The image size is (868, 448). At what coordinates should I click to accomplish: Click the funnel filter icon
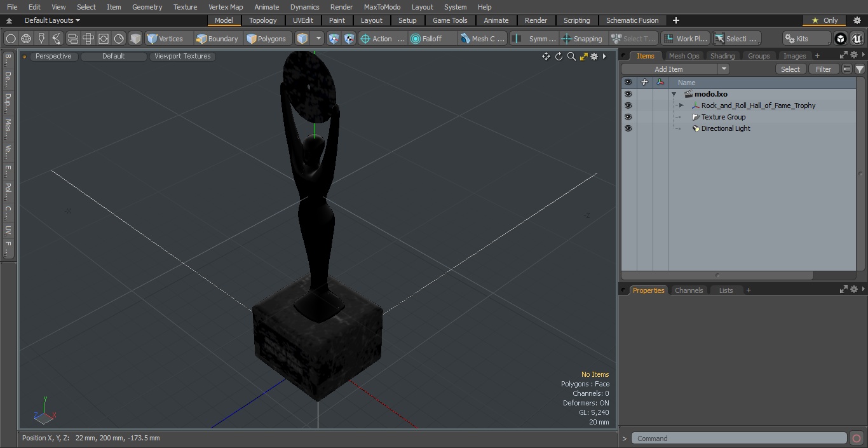859,69
